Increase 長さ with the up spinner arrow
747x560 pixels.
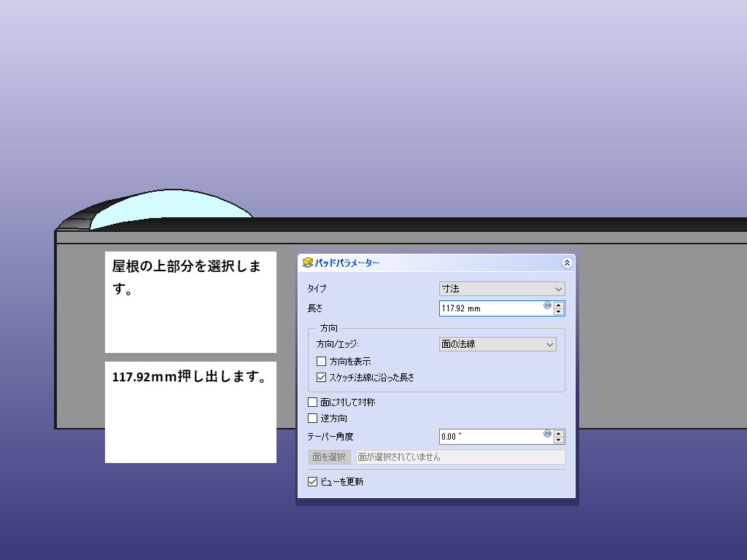click(559, 305)
